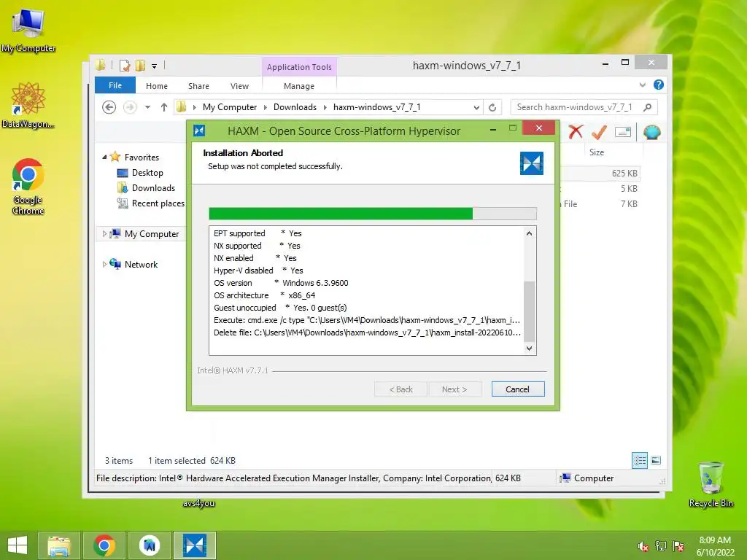This screenshot has height=560, width=747.
Task: Refresh the Explorer folder view
Action: coord(492,108)
